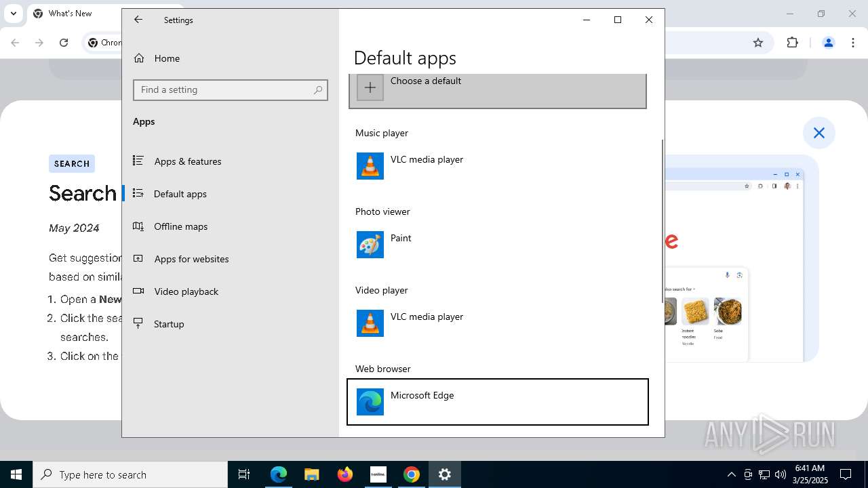Screen dimensions: 868x488
Task: Open Settings gear in taskbar
Action: (x=445, y=474)
